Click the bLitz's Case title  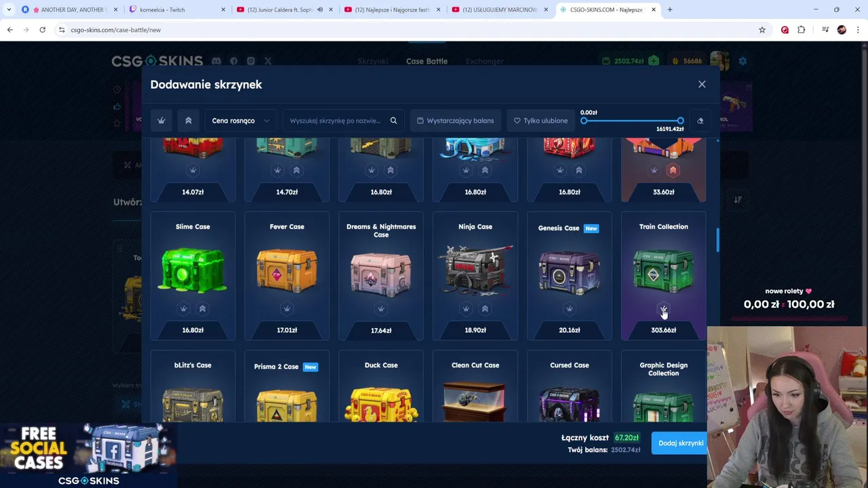click(x=193, y=365)
